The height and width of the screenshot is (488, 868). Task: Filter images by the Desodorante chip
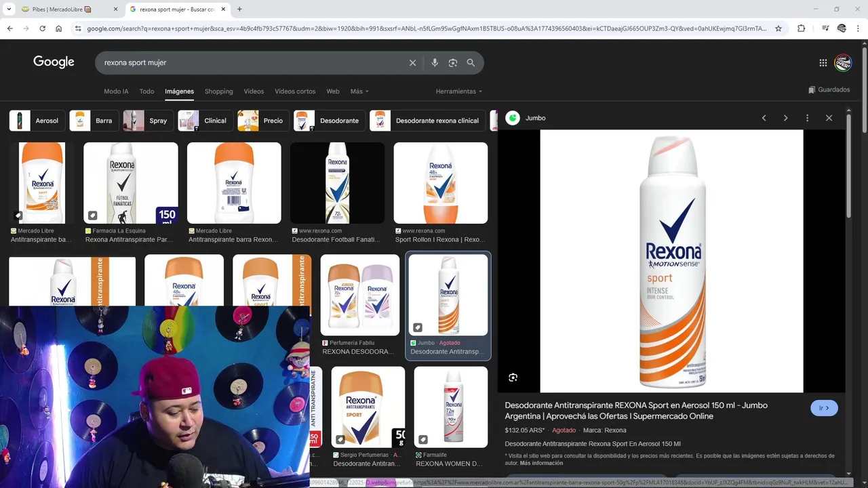click(330, 121)
